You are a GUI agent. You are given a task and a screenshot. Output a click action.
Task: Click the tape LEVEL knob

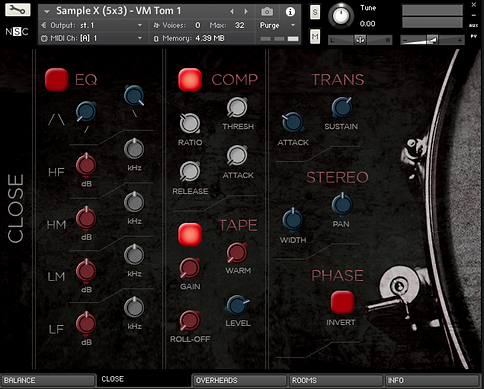pyautogui.click(x=237, y=305)
